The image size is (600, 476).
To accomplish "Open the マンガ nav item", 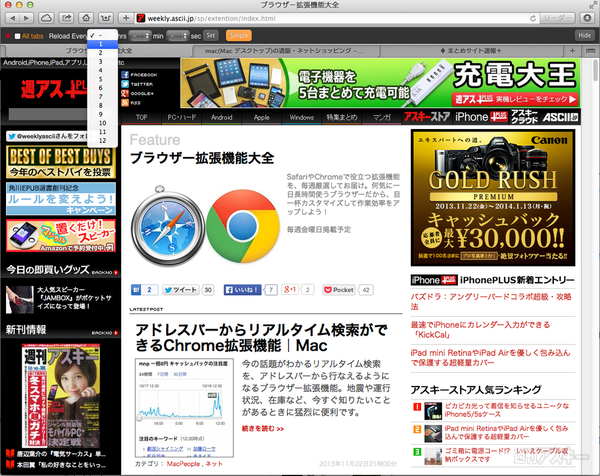I will 382,117.
